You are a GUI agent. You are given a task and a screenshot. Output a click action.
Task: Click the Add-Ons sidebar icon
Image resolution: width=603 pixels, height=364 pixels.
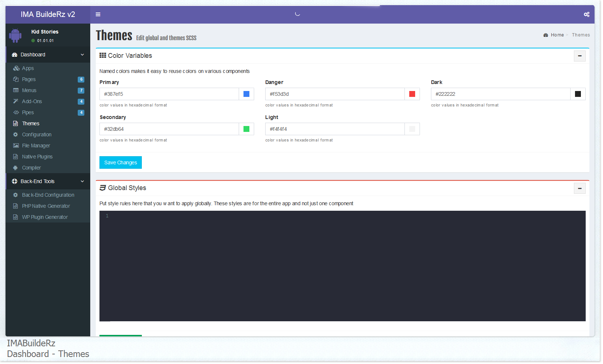(x=17, y=101)
